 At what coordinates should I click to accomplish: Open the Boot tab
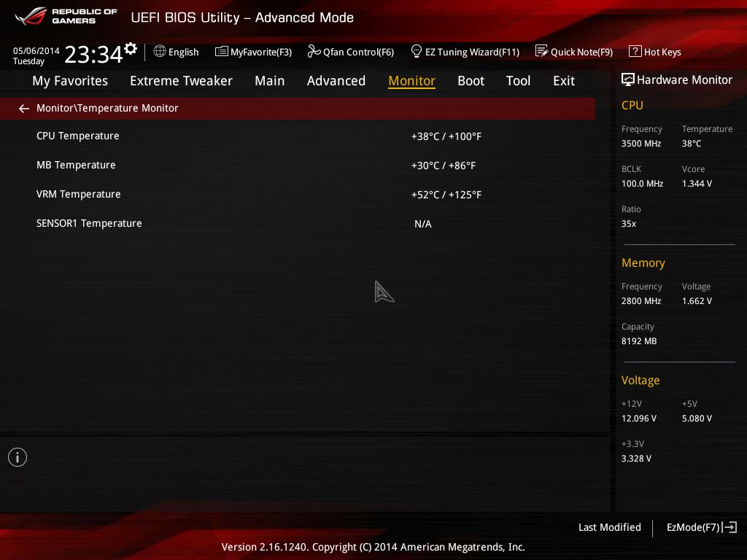click(471, 81)
